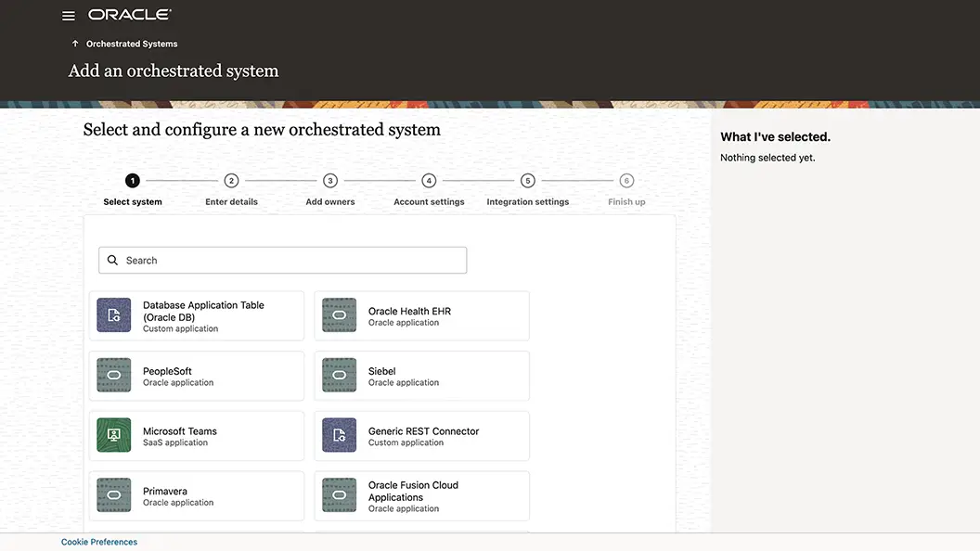Click 'SaaS application' under Microsoft Teams
Image resolution: width=980 pixels, height=551 pixels.
175,442
